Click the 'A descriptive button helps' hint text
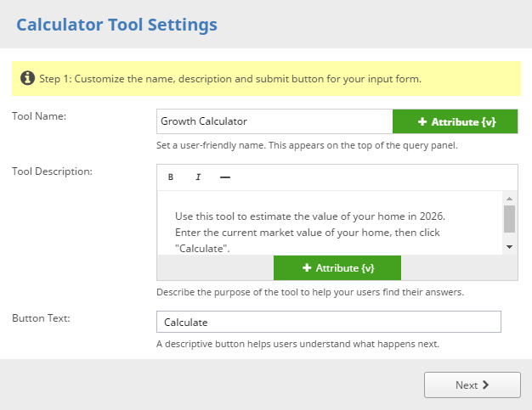The image size is (532, 410). pos(297,344)
